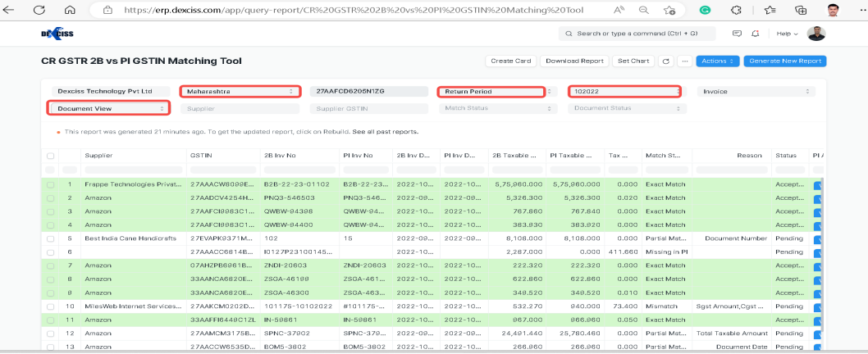Check the row 1 Frappe Technologies checkbox
This screenshot has height=354, width=868.
click(51, 185)
